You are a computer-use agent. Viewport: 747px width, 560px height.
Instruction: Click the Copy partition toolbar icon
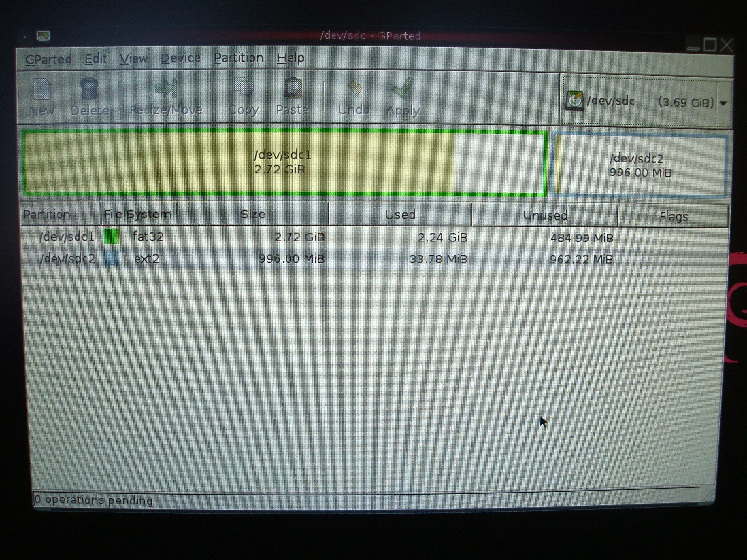pyautogui.click(x=244, y=87)
